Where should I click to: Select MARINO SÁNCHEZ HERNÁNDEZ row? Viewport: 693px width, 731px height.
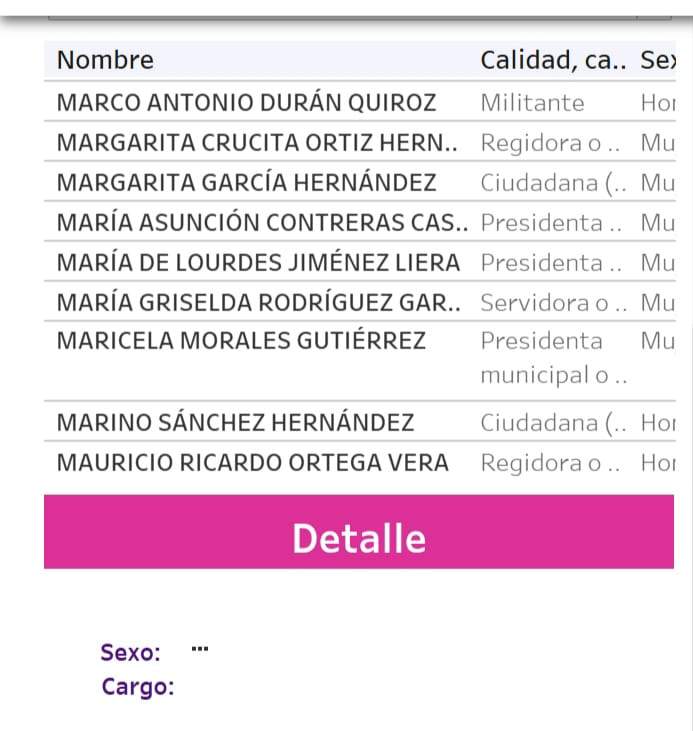click(235, 423)
